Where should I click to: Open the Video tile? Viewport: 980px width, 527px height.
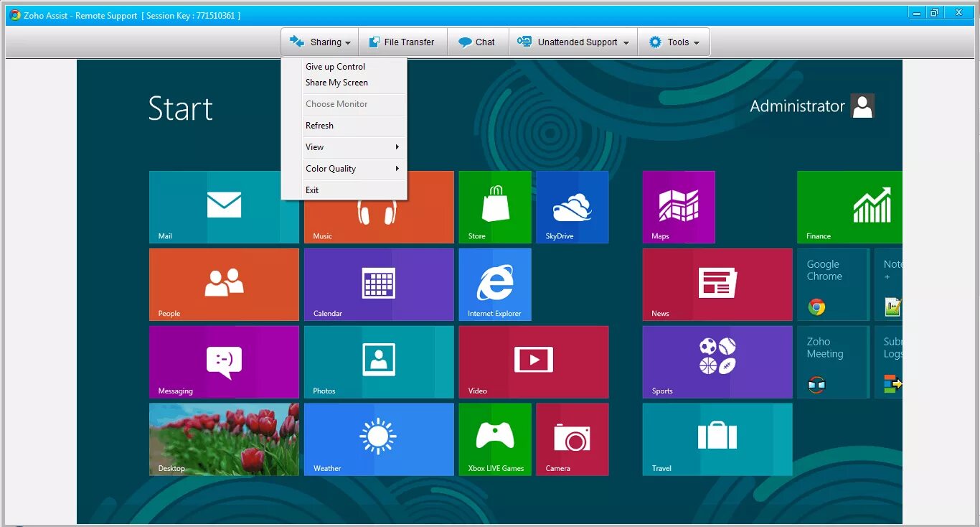534,362
